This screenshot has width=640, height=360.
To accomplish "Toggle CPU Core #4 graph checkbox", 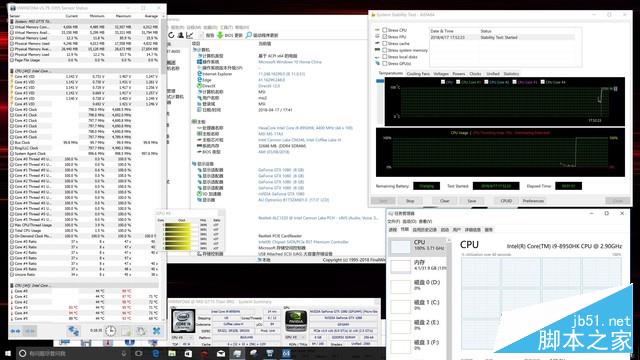I will pos(542,82).
